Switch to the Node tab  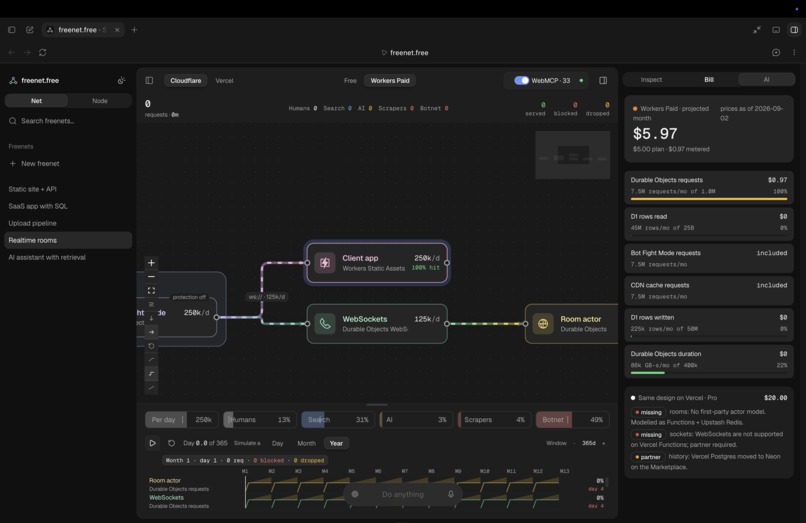click(100, 101)
